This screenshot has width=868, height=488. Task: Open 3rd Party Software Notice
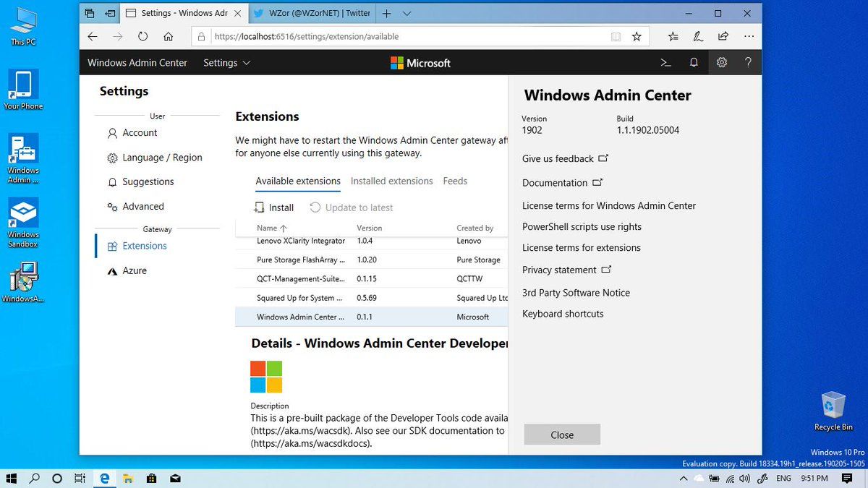(576, 293)
